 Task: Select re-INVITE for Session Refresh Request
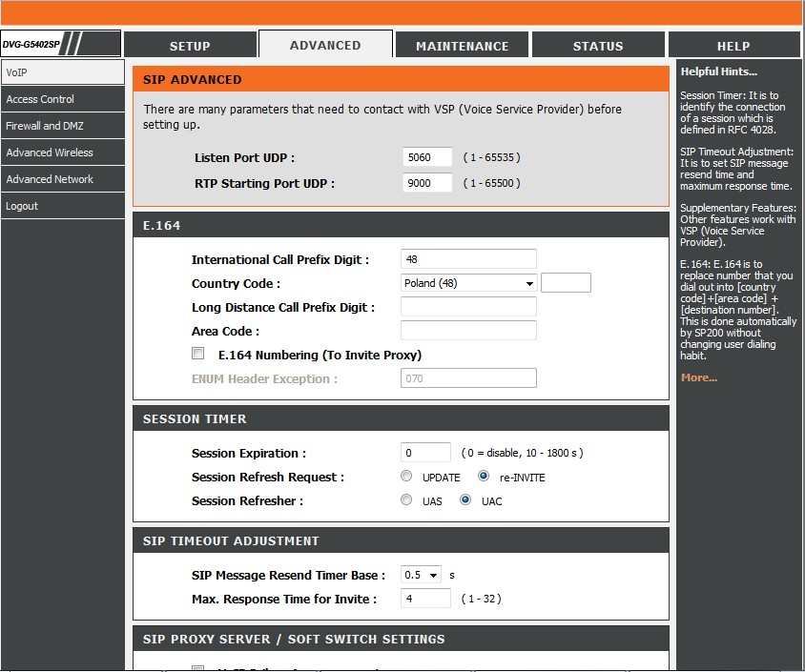tap(484, 476)
